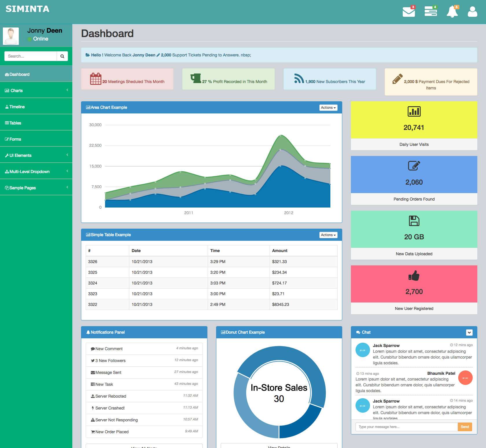Go to Tables in the sidebar

point(36,123)
